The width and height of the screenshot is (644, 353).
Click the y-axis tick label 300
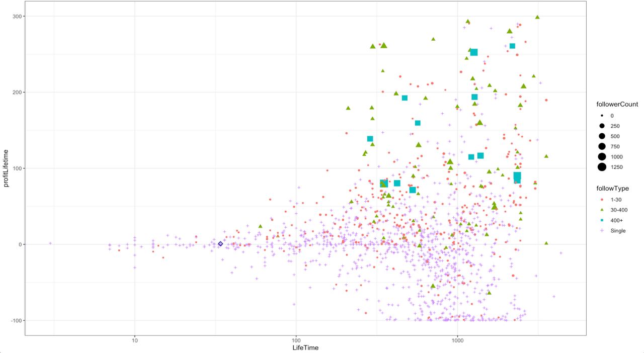click(x=16, y=16)
